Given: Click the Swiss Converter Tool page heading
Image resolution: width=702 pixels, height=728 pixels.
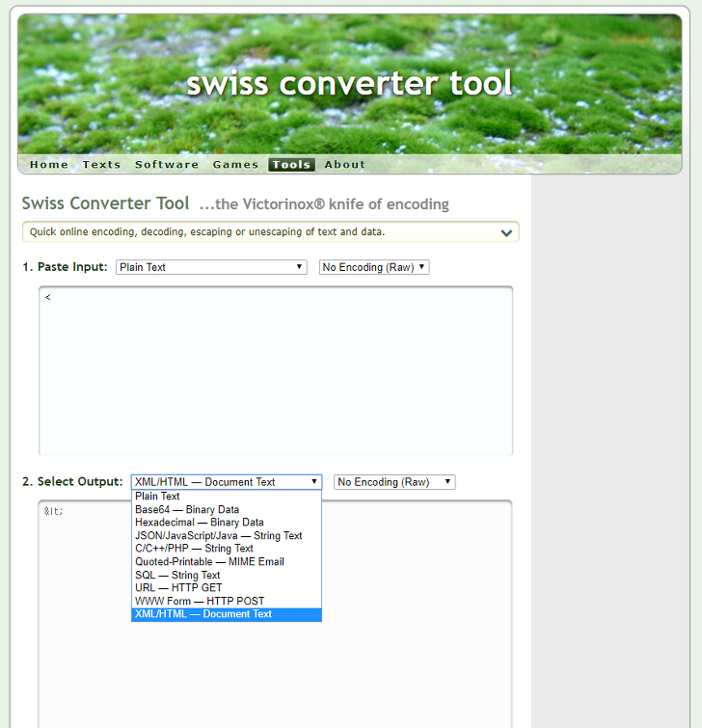Looking at the screenshot, I should click(105, 203).
